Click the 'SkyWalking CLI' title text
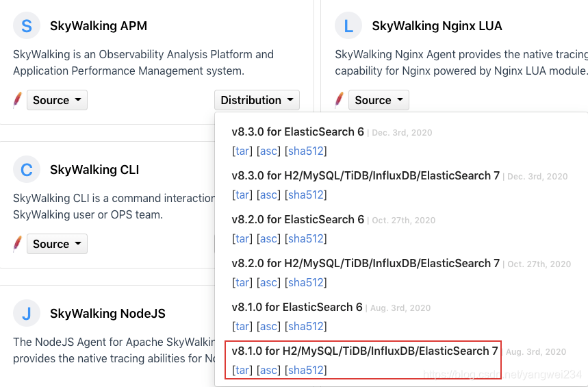Screen dimensions: 588x387 coord(94,170)
